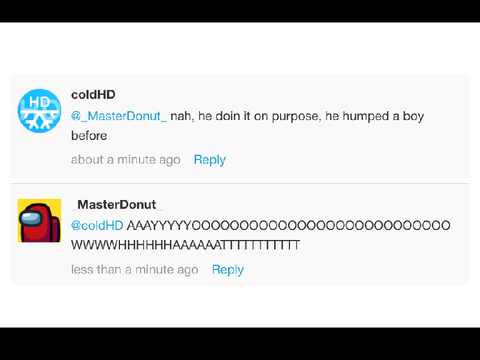This screenshot has width=480, height=360.
Task: Click the blank white area above the comments
Action: (240, 48)
